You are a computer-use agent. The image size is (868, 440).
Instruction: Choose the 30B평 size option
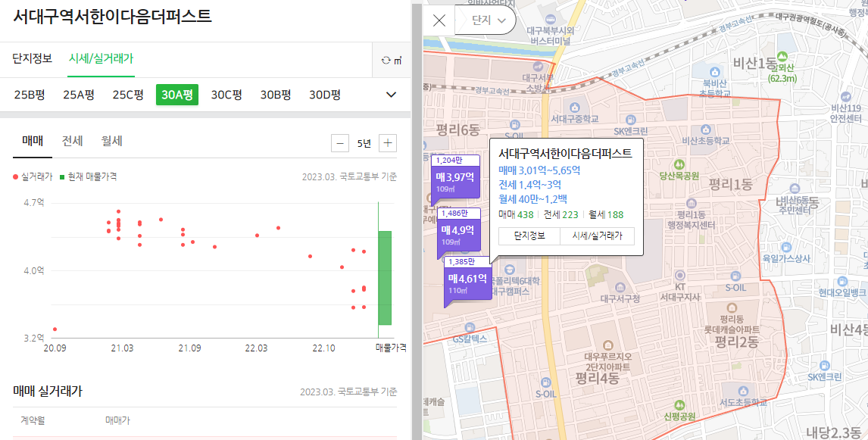(x=276, y=95)
